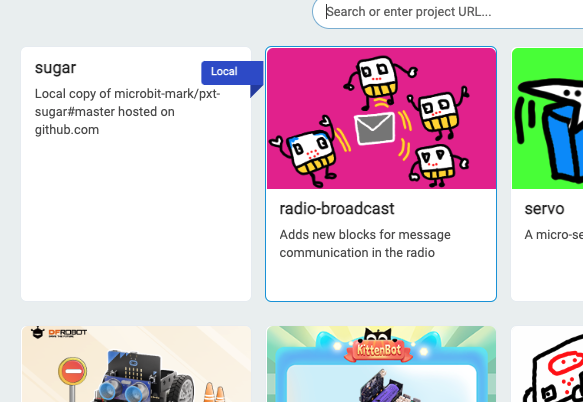Click the sugar card title
This screenshot has height=402, width=583.
coord(55,68)
